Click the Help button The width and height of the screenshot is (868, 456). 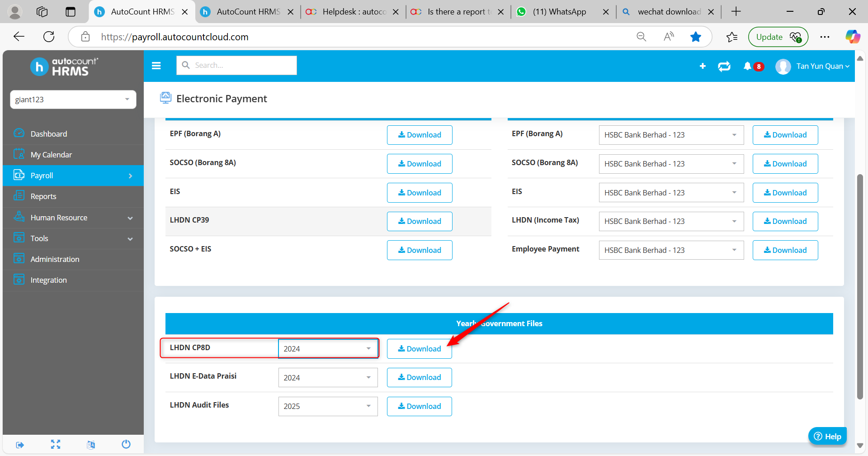827,436
